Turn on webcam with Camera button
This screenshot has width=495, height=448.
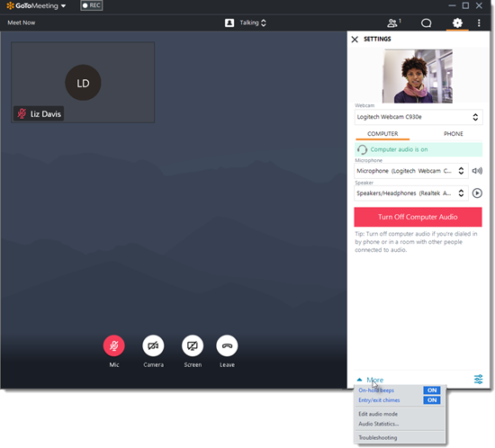(x=153, y=345)
